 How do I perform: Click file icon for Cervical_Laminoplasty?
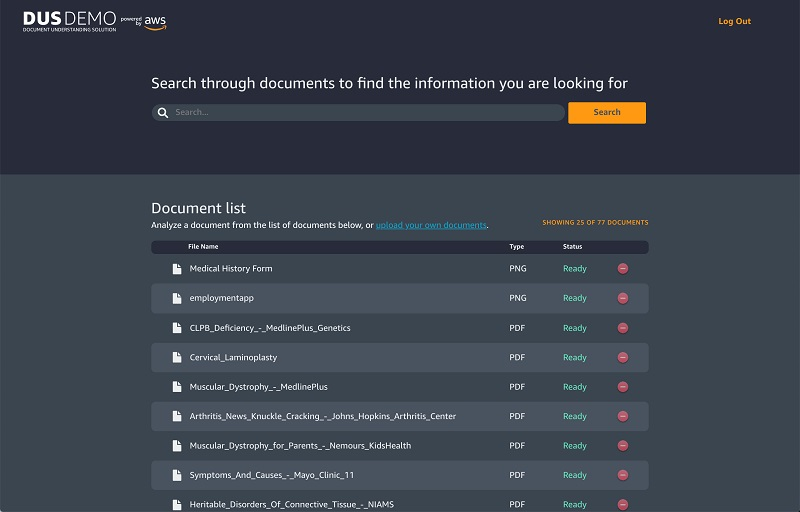tap(177, 357)
